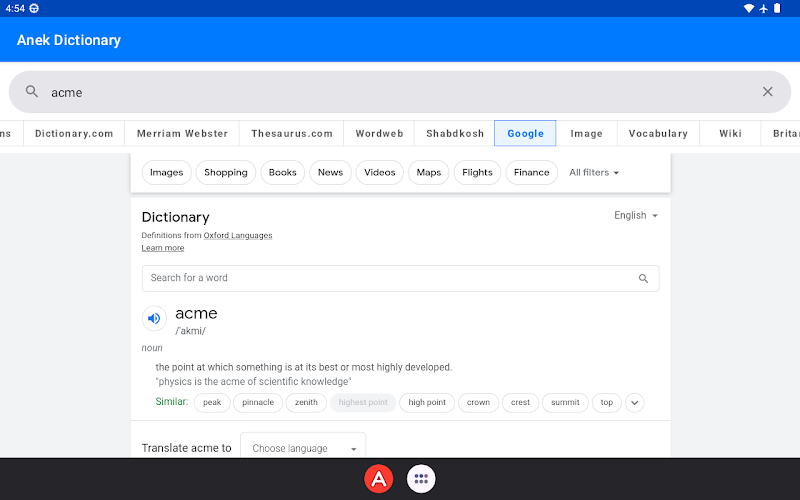Screen dimensions: 800x500
Task: Select the Google tab
Action: pos(525,133)
